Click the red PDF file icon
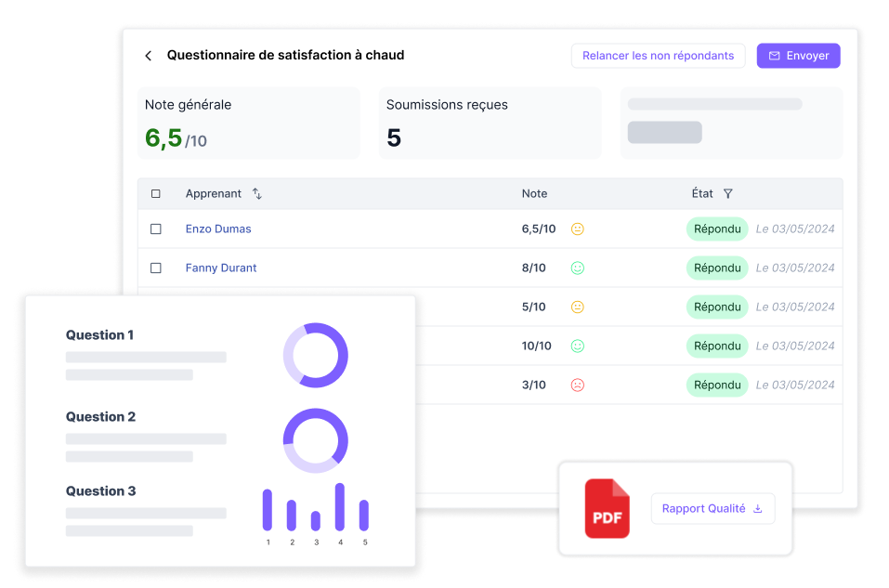This screenshot has height=588, width=889. click(x=608, y=509)
